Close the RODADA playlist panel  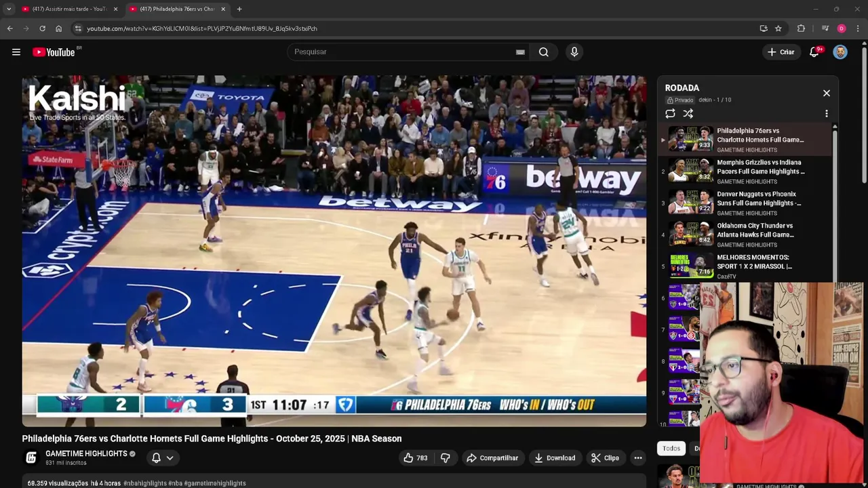[827, 93]
